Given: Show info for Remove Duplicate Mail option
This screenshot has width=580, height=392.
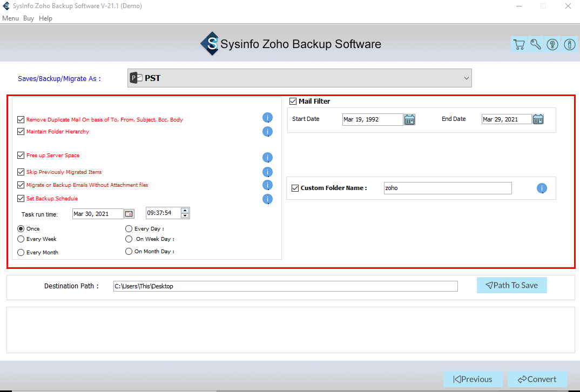Looking at the screenshot, I should pos(267,118).
